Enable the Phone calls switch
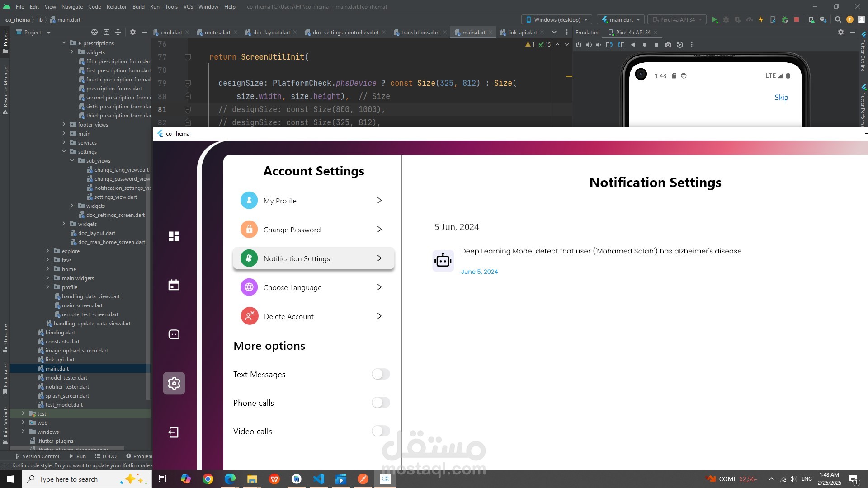The image size is (868, 488). click(381, 403)
